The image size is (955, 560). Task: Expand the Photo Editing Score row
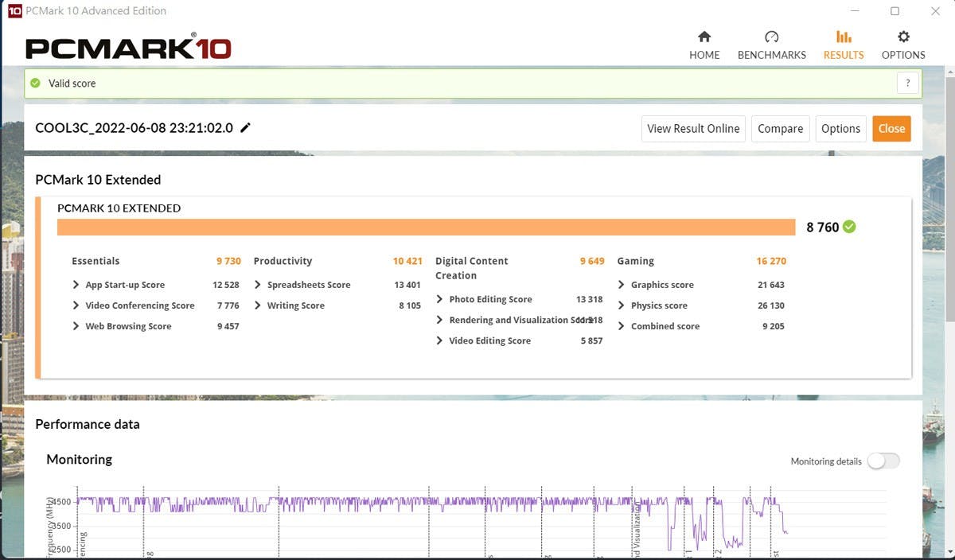440,299
